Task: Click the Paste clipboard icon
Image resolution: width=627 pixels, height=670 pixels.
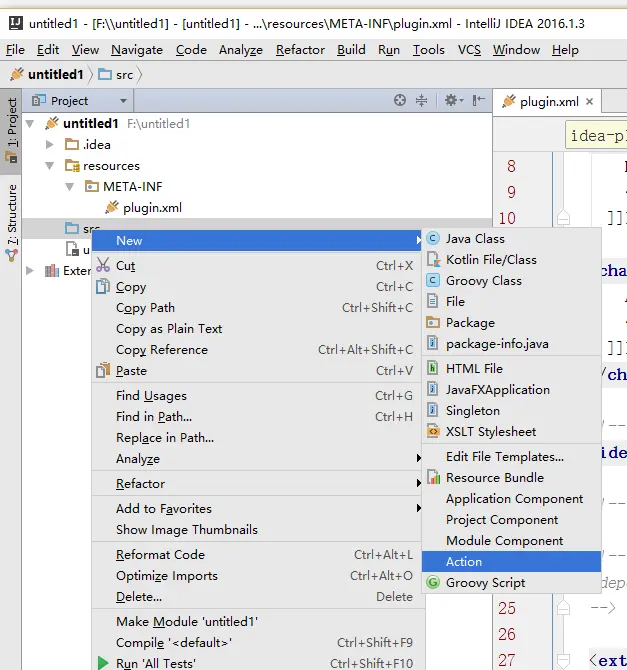Action: 102,371
